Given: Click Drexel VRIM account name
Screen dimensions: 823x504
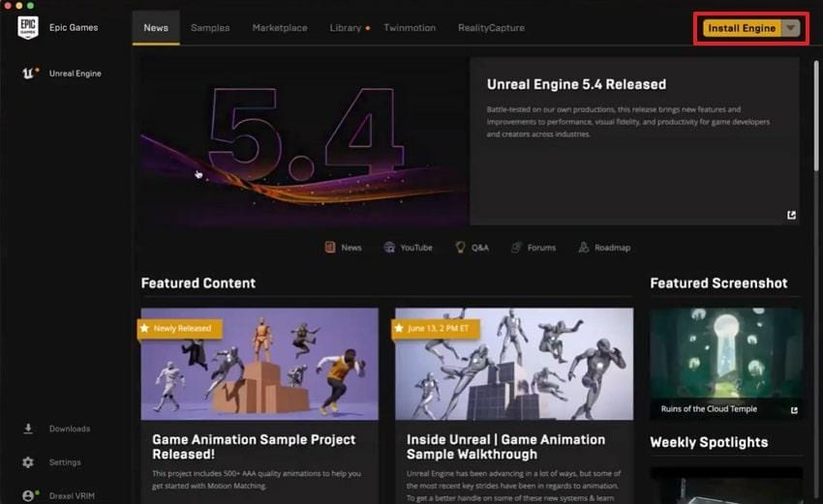Looking at the screenshot, I should pos(72,495).
